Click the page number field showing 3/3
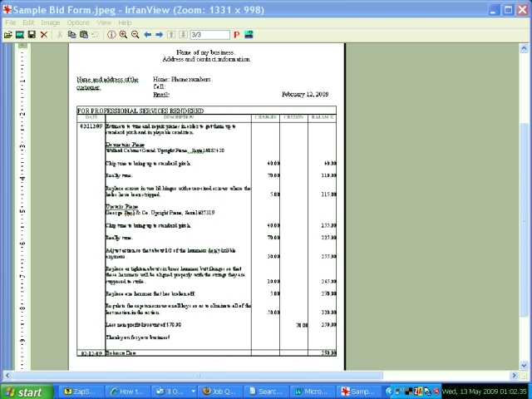Screen dimensions: 532x399 [209, 35]
